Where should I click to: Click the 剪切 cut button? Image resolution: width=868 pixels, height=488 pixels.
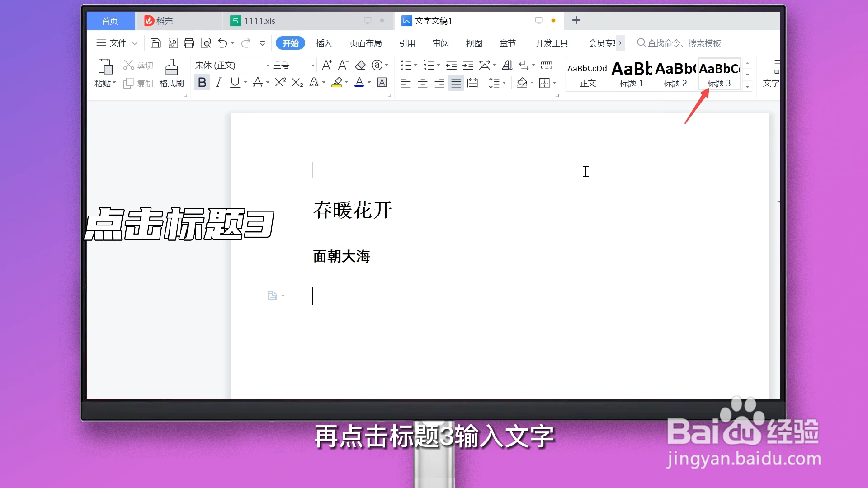(138, 66)
